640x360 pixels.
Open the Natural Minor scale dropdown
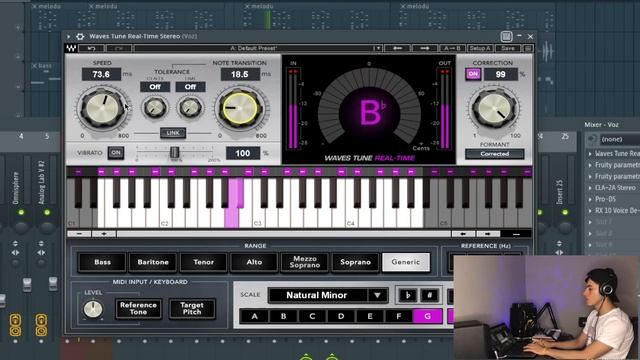click(x=328, y=295)
